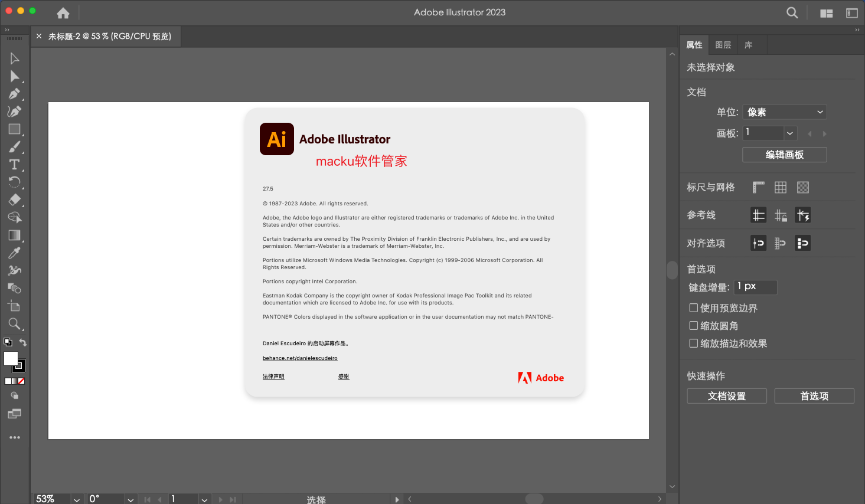
Task: Select the Selection (black arrow) tool
Action: click(15, 58)
